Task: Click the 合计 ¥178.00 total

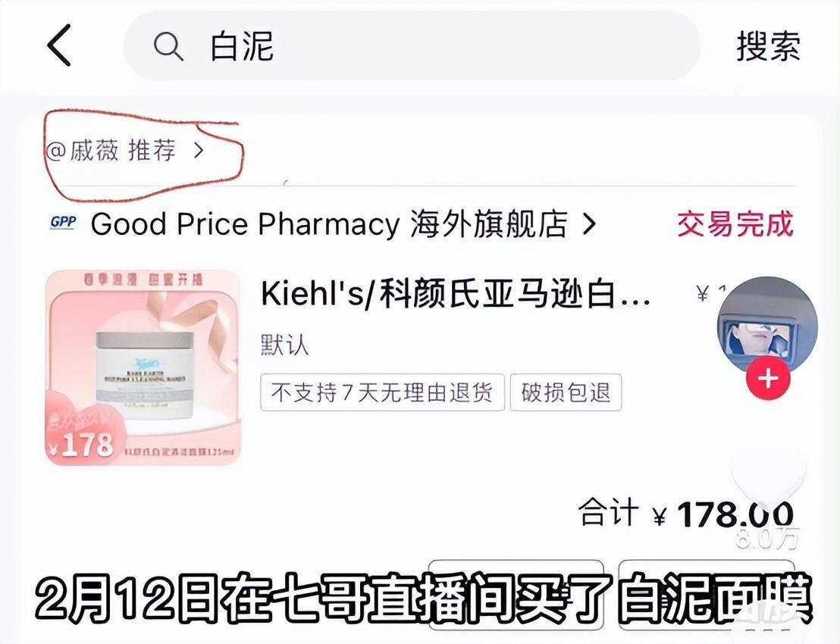Action: point(685,514)
